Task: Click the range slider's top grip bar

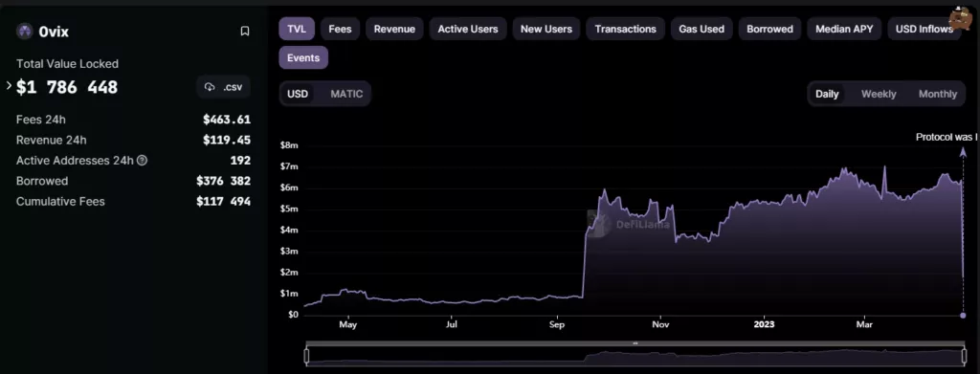Action: coord(635,343)
